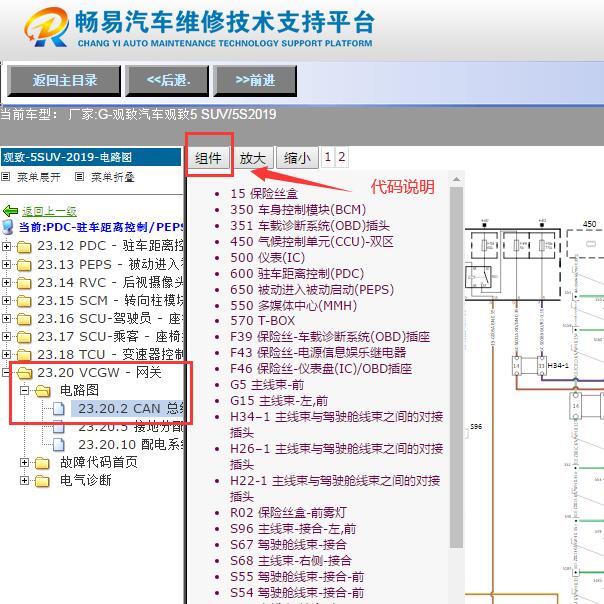This screenshot has width=604, height=604.
Task: Click the 23.15 SCM folder icon
Action: tap(24, 301)
